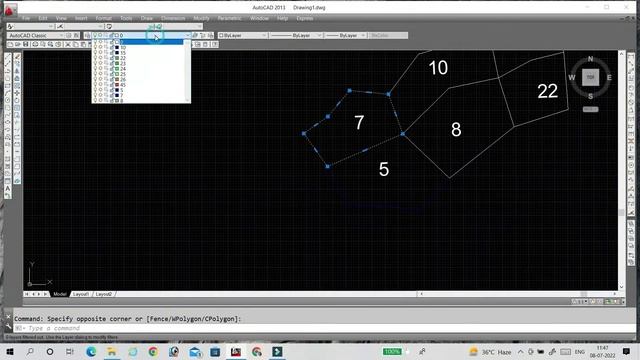Click the Copy tool in Modify toolbar
The height and width of the screenshot is (360, 640).
[17, 64]
